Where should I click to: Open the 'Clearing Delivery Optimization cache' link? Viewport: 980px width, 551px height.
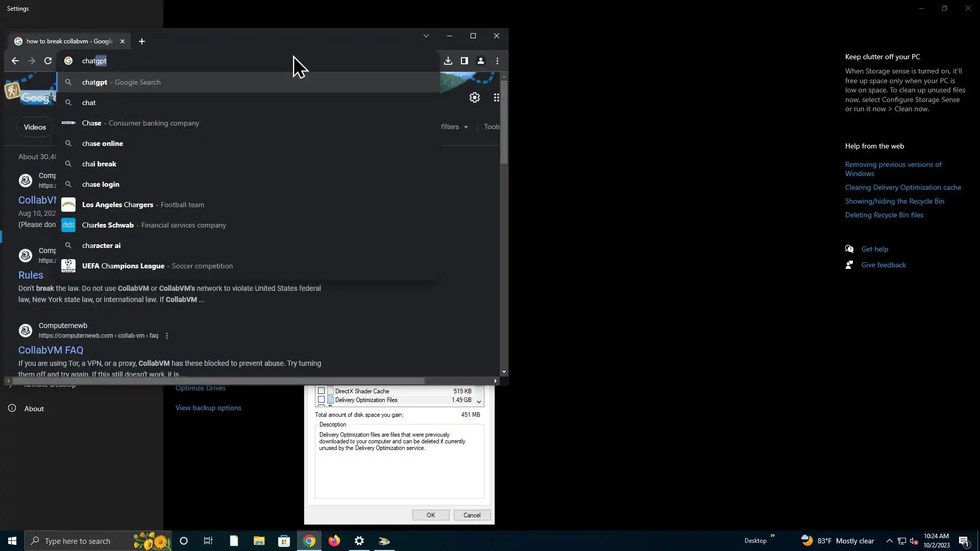point(902,187)
